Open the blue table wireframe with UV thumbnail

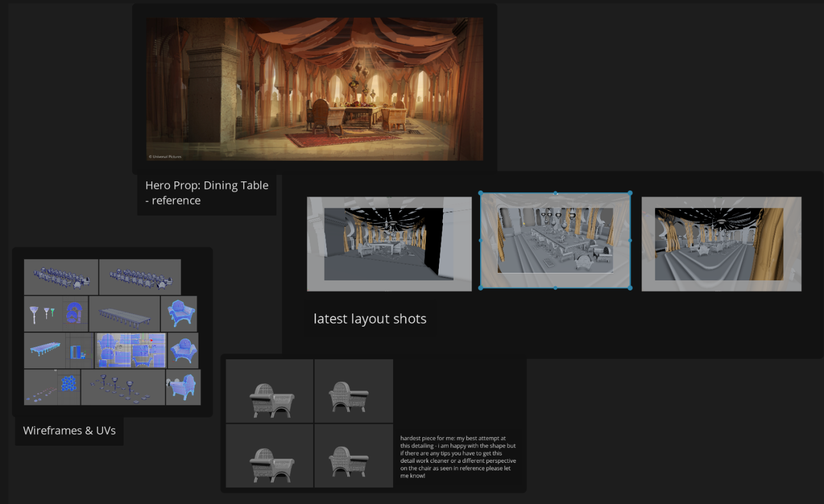[59, 350]
